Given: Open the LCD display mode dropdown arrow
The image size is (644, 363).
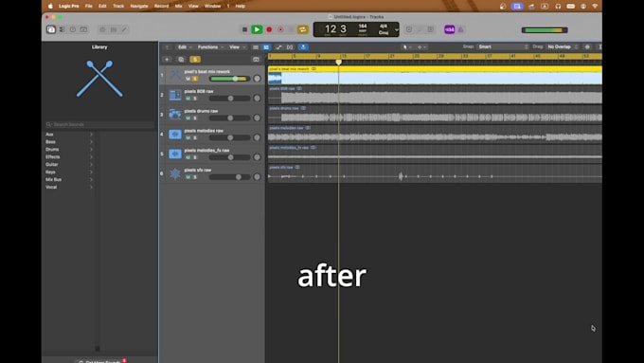Looking at the screenshot, I should pos(396,29).
